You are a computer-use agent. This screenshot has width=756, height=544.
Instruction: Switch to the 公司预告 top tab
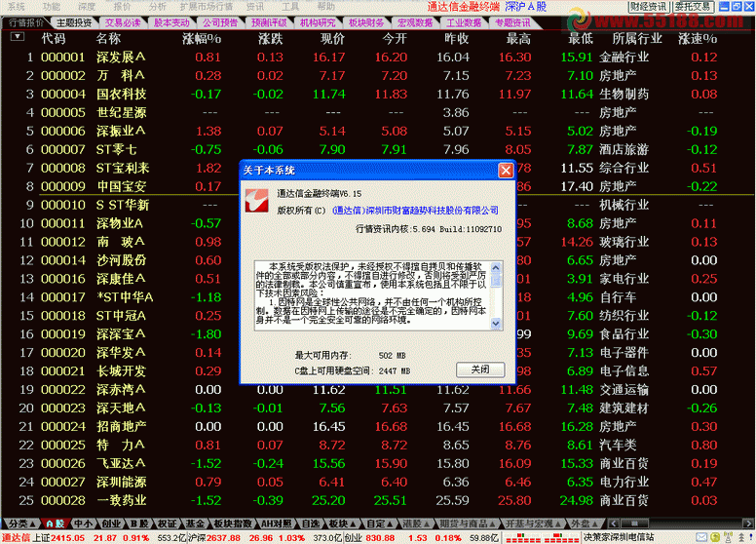point(220,22)
